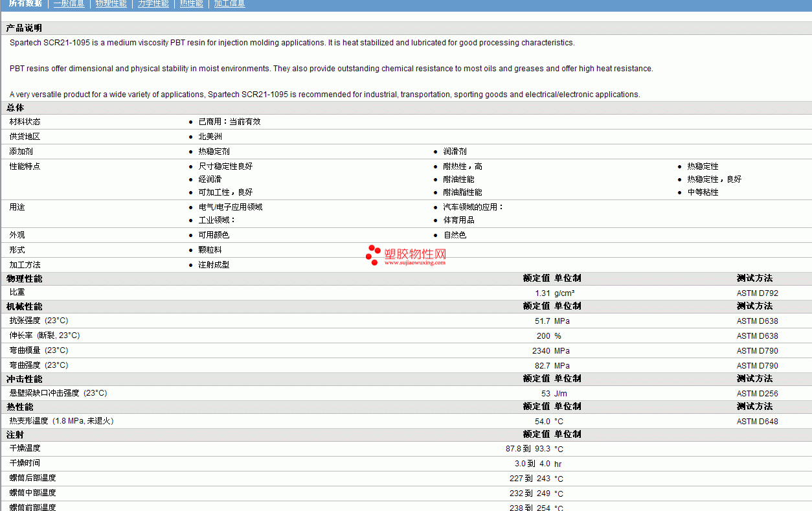Screen dimensions: 812x511
Task: Click the 冲击性能 section heading
Action: click(x=24, y=379)
